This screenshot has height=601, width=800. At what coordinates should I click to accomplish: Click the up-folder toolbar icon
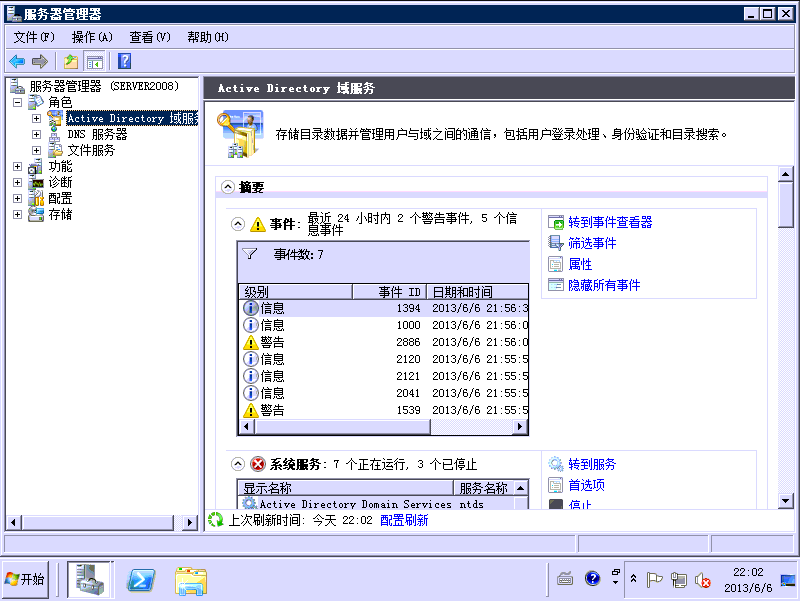point(71,62)
